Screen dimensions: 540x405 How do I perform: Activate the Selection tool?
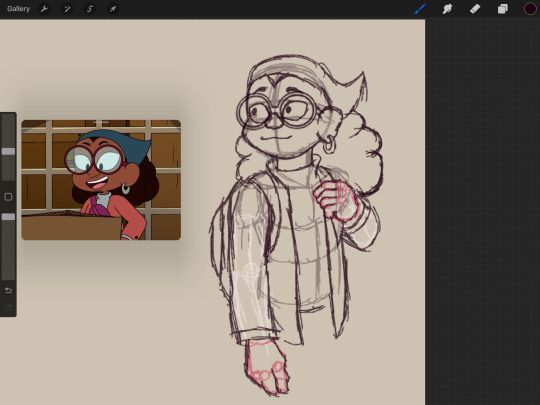(90, 9)
